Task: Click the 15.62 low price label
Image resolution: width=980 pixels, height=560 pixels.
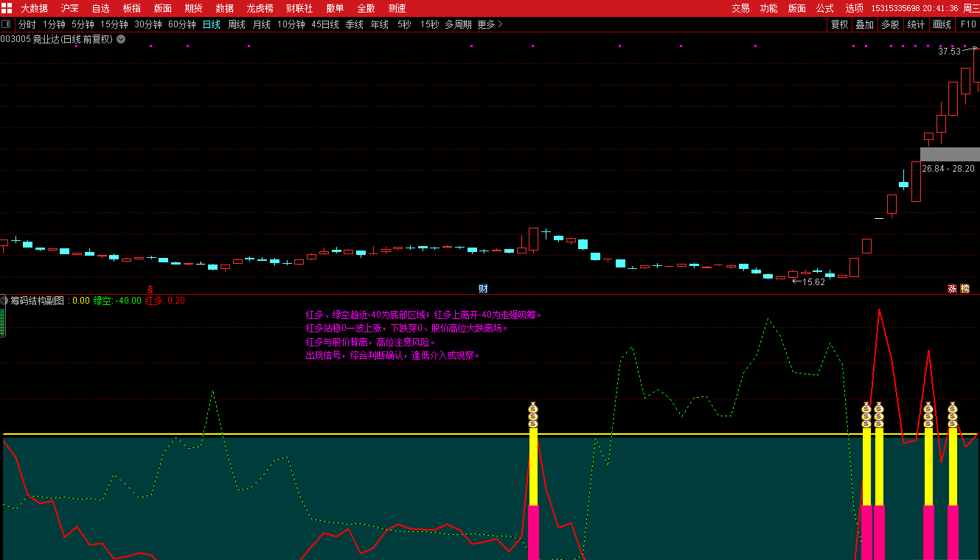Action: [x=813, y=281]
